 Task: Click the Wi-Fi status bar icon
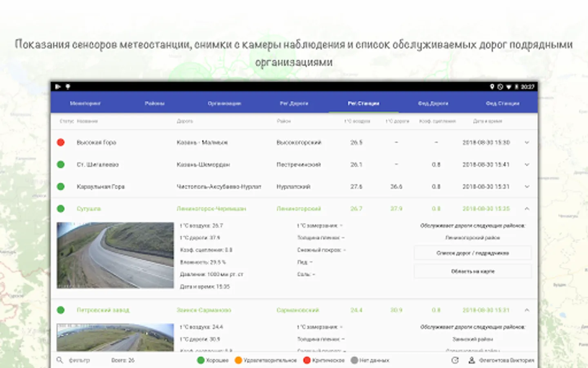(509, 87)
